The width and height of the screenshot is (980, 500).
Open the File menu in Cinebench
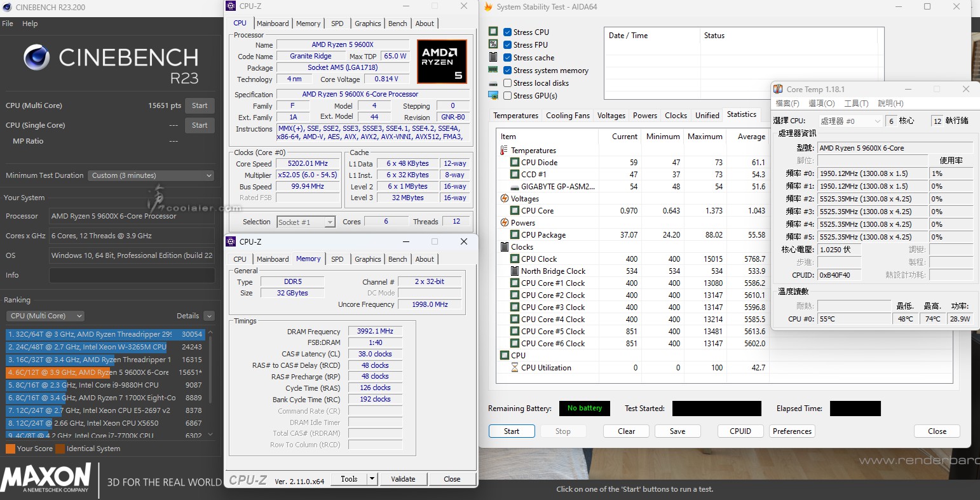coord(8,24)
